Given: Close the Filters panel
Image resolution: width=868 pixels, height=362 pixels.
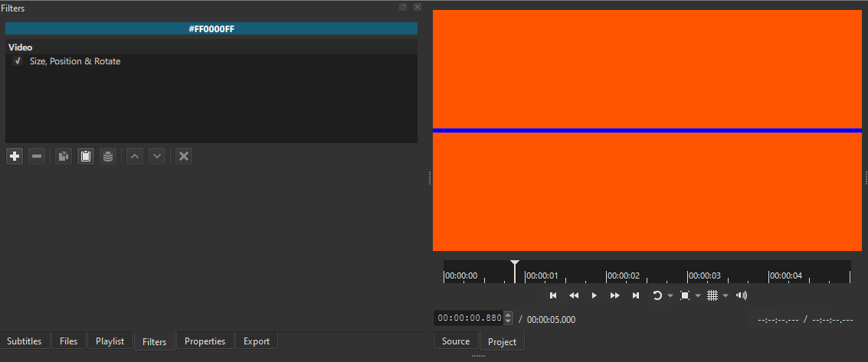Looking at the screenshot, I should [418, 7].
